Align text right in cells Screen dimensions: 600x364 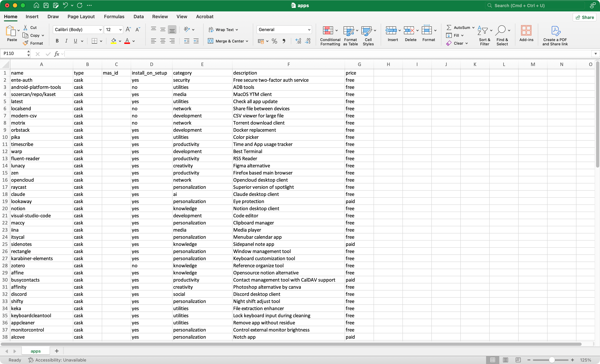172,41
